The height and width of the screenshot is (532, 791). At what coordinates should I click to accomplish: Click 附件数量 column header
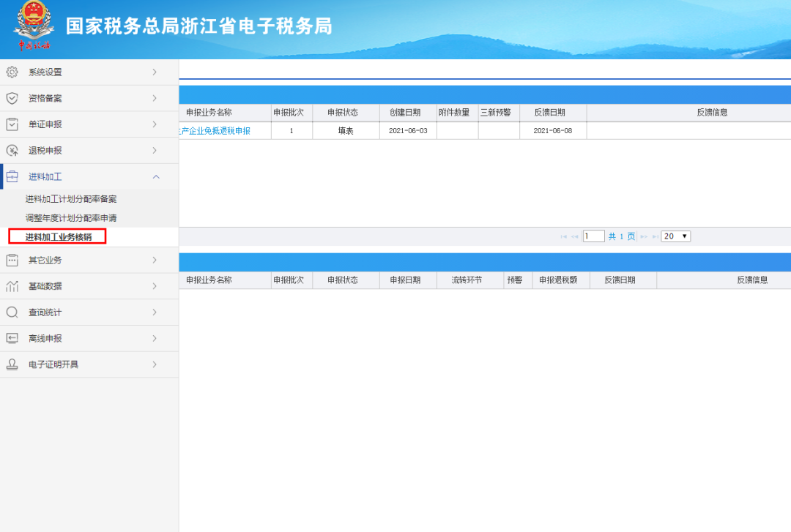click(x=454, y=113)
